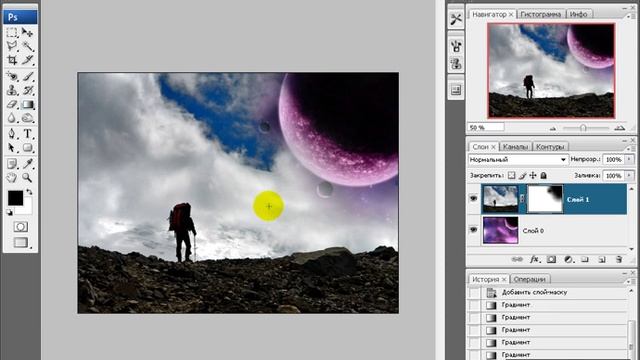Select the Eraser tool

coord(12,104)
